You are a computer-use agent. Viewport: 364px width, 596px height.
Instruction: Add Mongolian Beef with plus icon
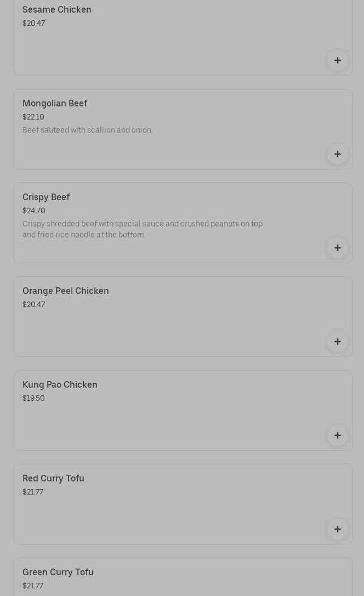coord(338,154)
